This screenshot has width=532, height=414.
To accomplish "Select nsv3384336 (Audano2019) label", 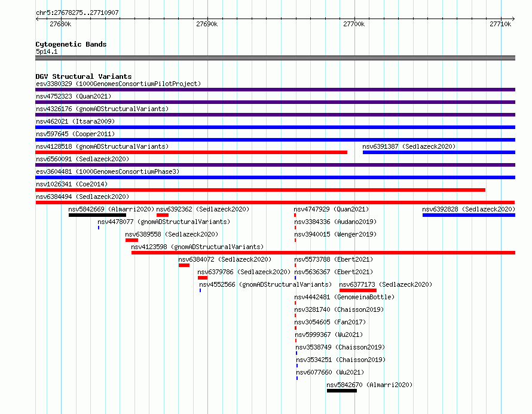I will coord(335,222).
